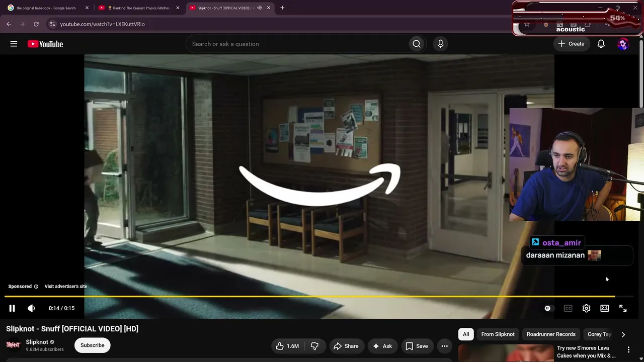
Task: Open the notifications bell
Action: [x=601, y=44]
